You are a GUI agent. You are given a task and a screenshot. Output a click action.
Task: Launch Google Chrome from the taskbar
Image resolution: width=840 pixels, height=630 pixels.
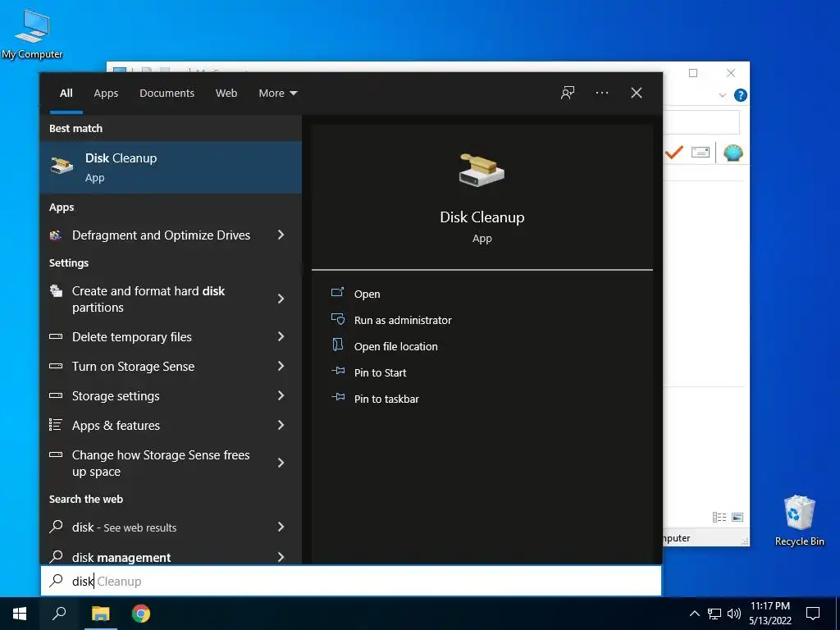click(x=141, y=614)
